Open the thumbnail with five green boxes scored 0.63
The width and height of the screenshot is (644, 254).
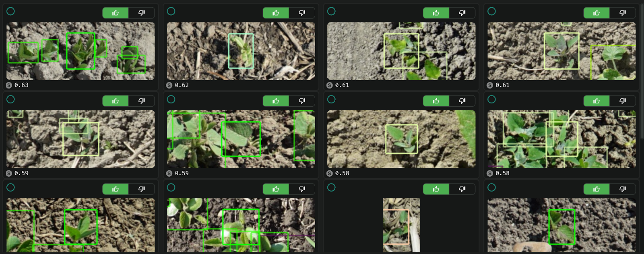coord(80,51)
